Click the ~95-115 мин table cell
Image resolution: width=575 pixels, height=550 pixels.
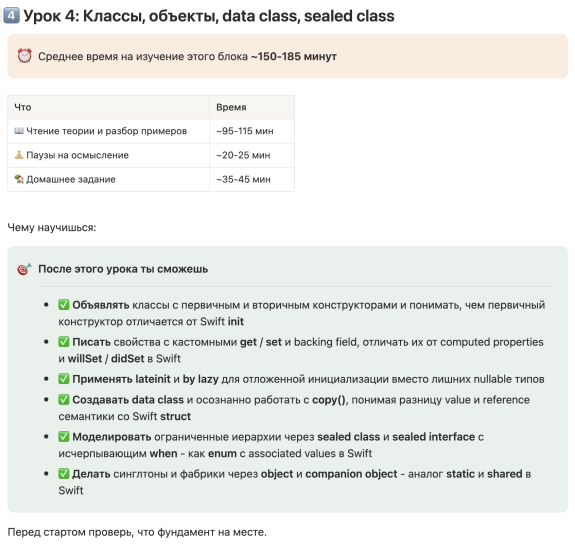tap(252, 131)
